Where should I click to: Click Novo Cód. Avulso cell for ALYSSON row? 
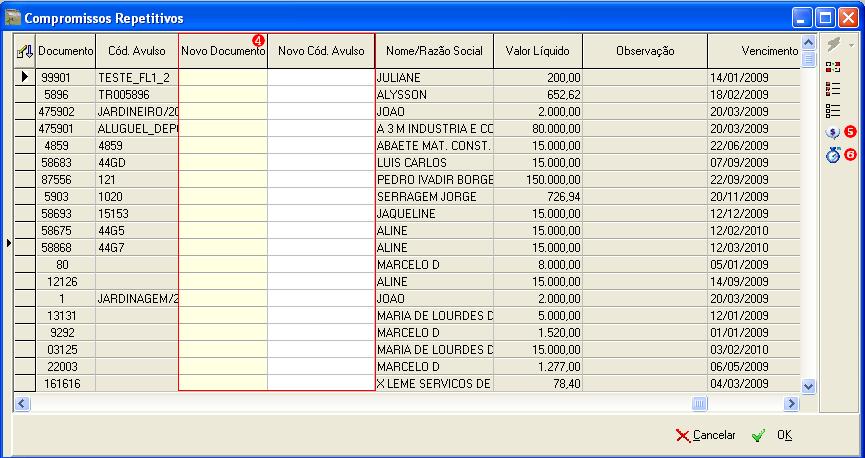click(320, 94)
